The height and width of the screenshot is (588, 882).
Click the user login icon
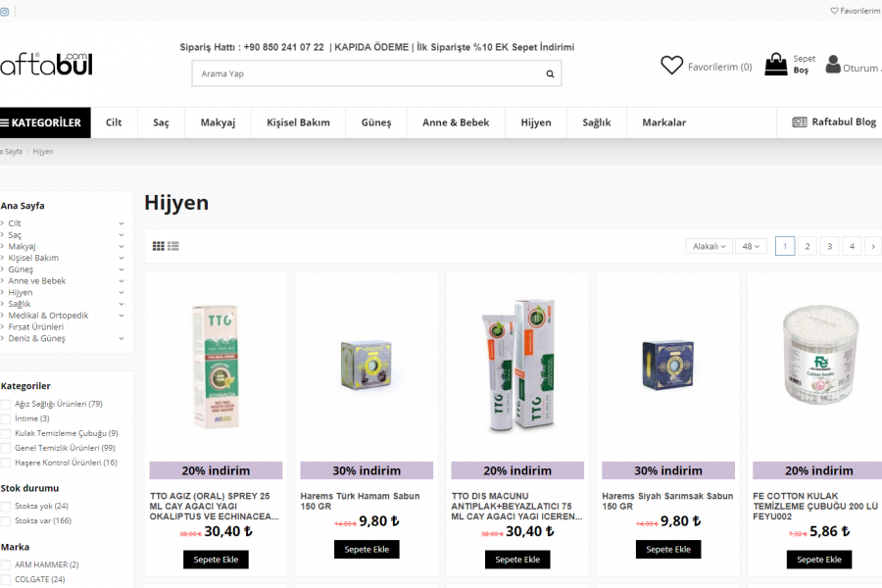tap(833, 65)
